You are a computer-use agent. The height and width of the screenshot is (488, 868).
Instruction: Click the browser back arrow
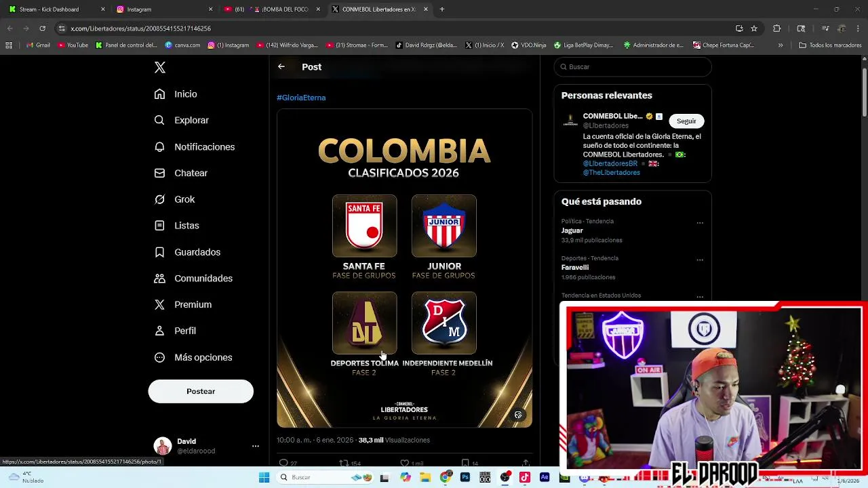click(9, 28)
